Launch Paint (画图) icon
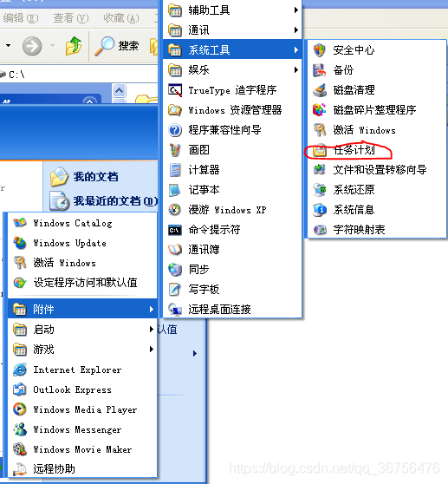This screenshot has height=484, width=448. [x=175, y=150]
